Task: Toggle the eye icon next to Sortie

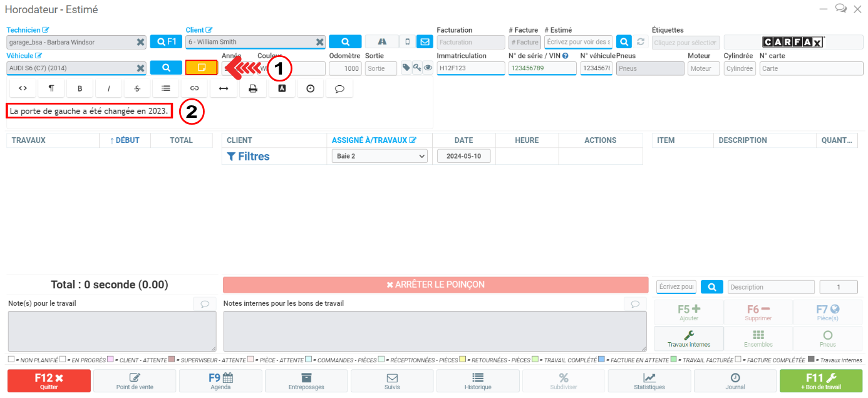Action: [x=428, y=68]
